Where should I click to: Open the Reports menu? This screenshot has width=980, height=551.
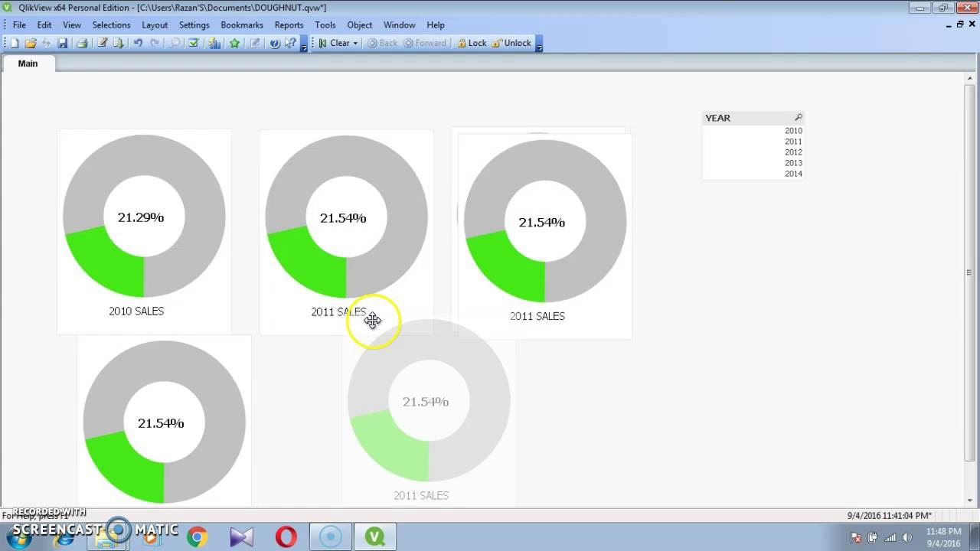point(289,24)
